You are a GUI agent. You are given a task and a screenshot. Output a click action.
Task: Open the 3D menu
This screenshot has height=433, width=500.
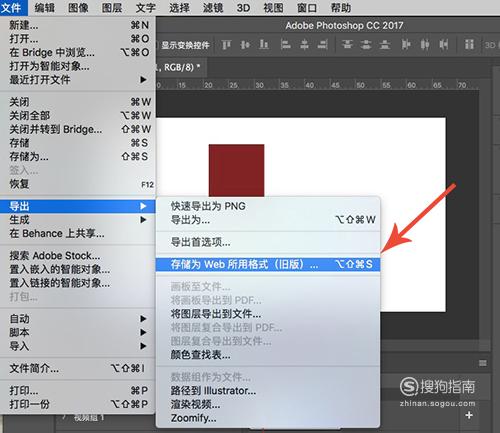pyautogui.click(x=243, y=8)
